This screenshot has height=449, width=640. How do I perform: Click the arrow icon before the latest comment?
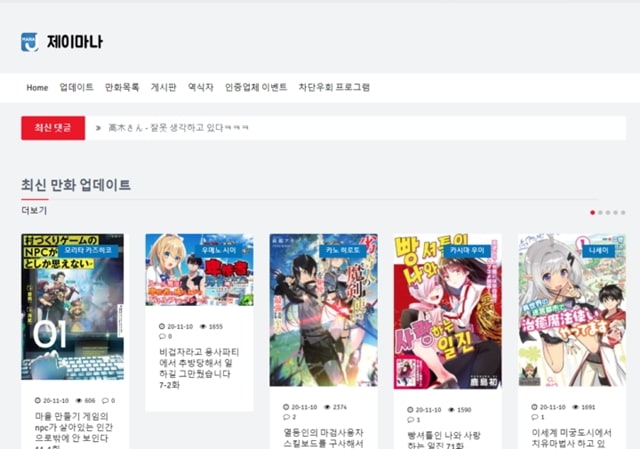coord(98,128)
